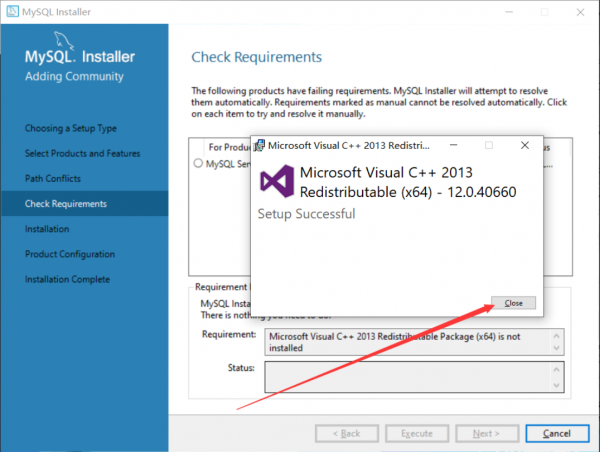This screenshot has width=600, height=452.
Task: Close the Visual C++ dialog with X
Action: point(524,145)
